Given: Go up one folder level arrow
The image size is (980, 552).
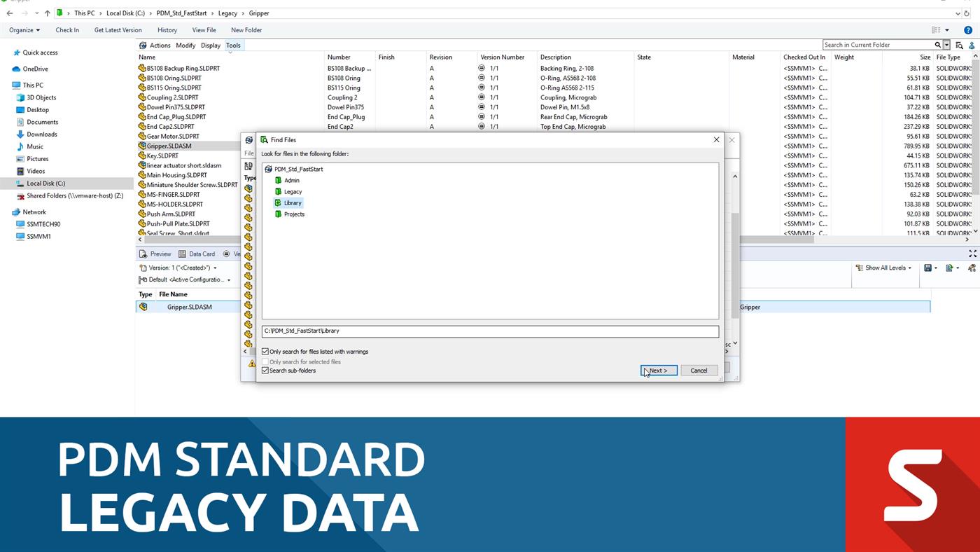Looking at the screenshot, I should (48, 13).
